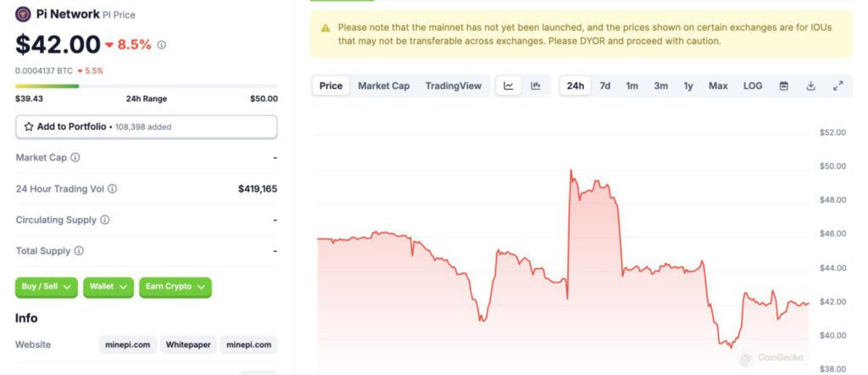
Task: Expand chart to fullscreen
Action: tap(838, 86)
